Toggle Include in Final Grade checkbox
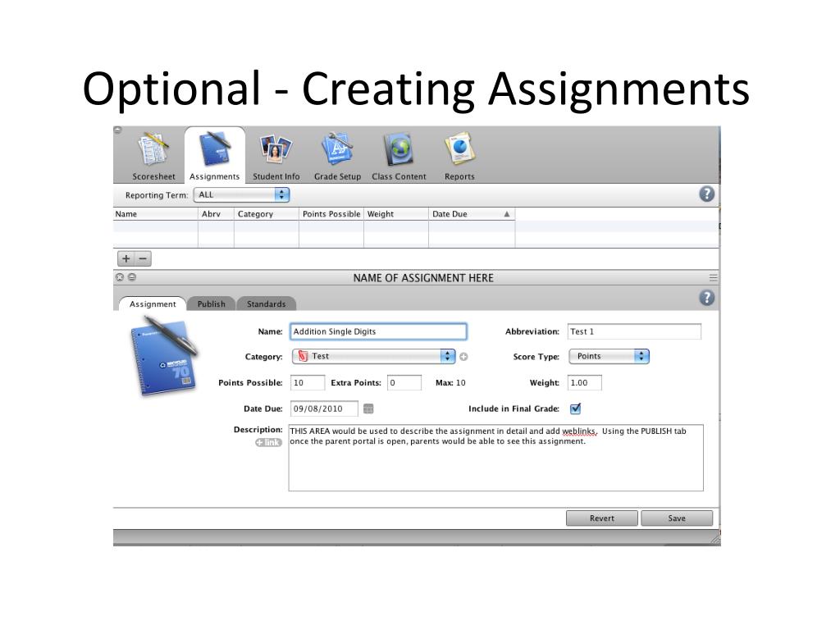The image size is (840, 630). coord(575,409)
